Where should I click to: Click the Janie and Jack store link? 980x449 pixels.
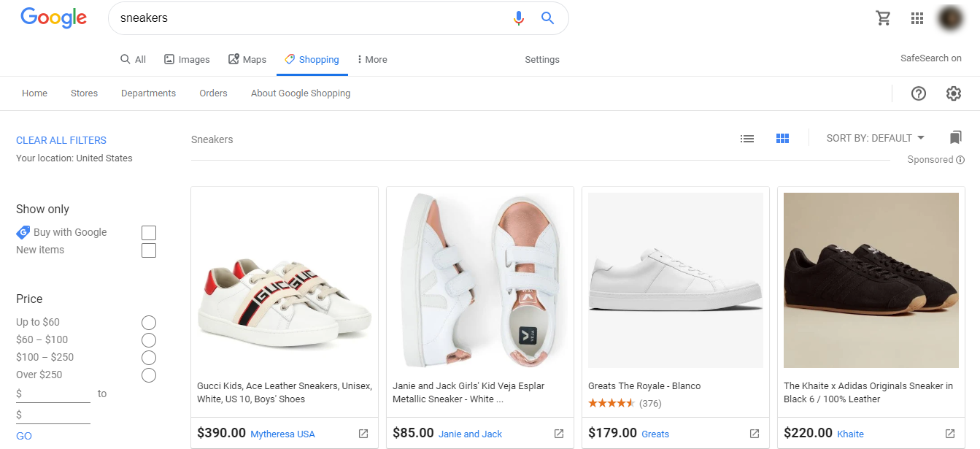tap(470, 434)
